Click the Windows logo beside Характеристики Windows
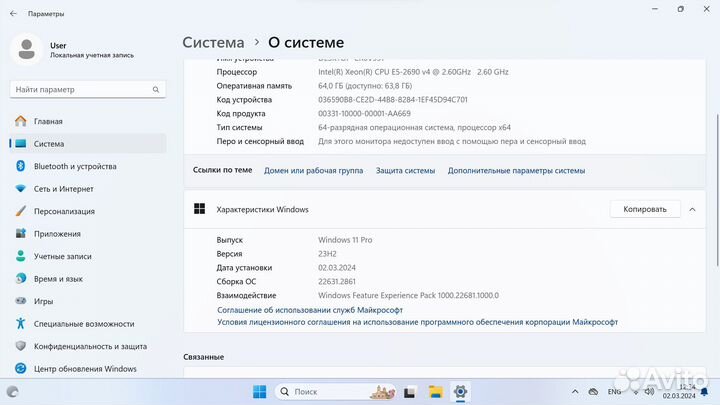Image resolution: width=720 pixels, height=405 pixels. (x=199, y=209)
